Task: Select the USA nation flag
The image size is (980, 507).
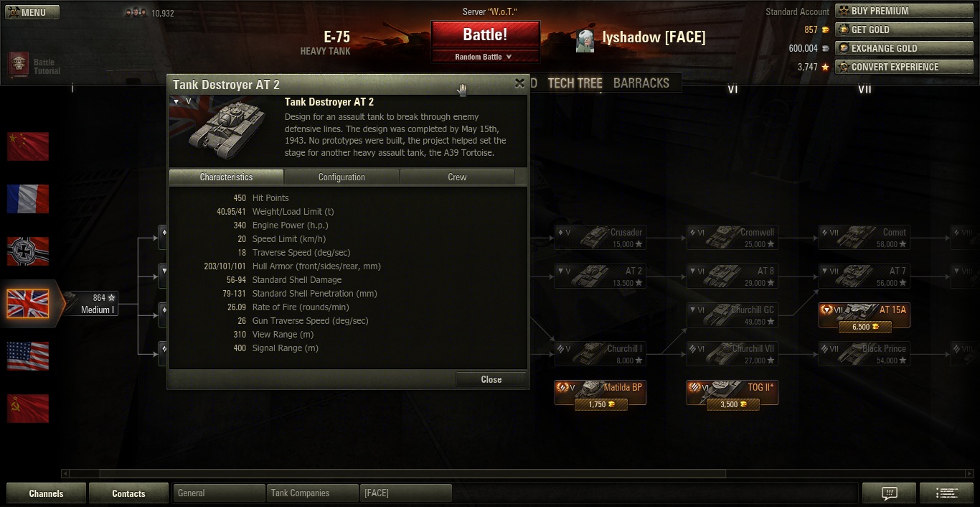Action: pyautogui.click(x=28, y=355)
